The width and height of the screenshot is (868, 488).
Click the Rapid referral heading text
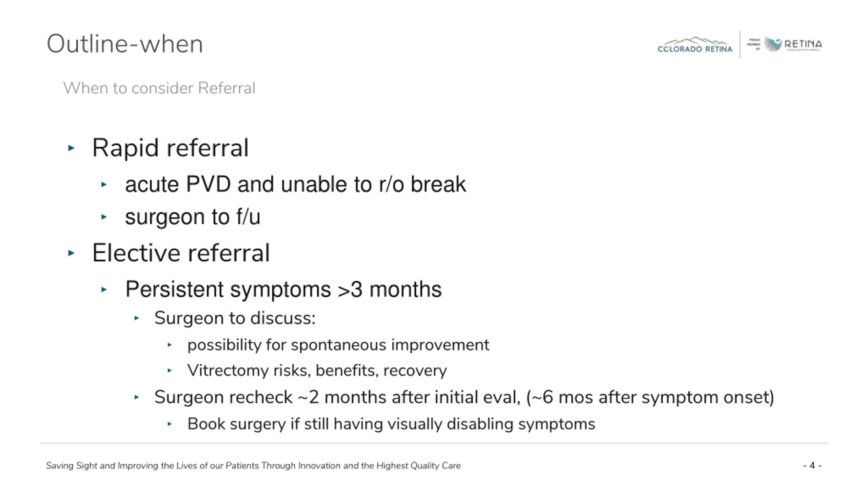[171, 148]
